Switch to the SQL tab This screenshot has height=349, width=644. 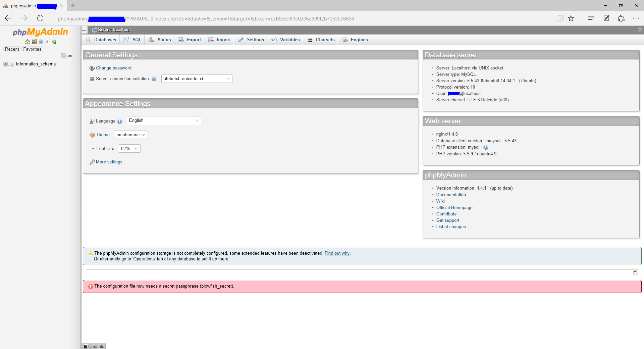coord(132,40)
